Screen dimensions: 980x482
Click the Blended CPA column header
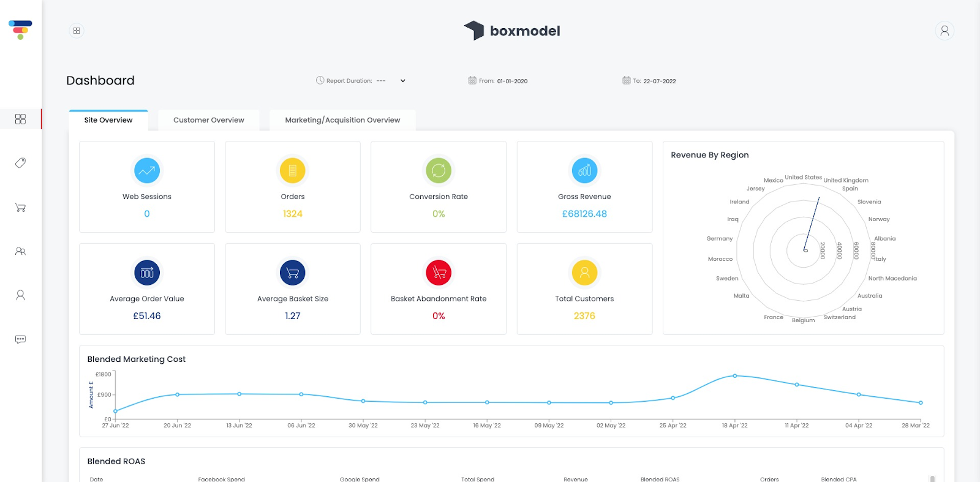point(839,479)
